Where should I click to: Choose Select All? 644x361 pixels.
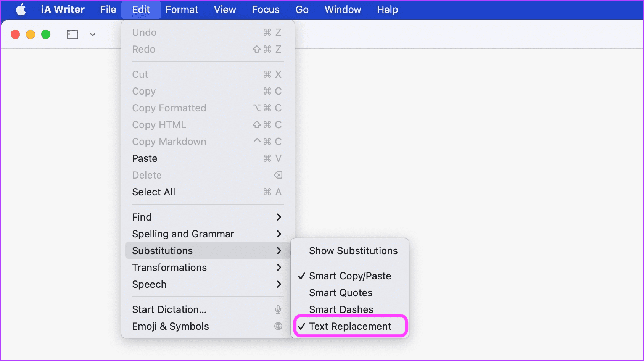(x=208, y=192)
